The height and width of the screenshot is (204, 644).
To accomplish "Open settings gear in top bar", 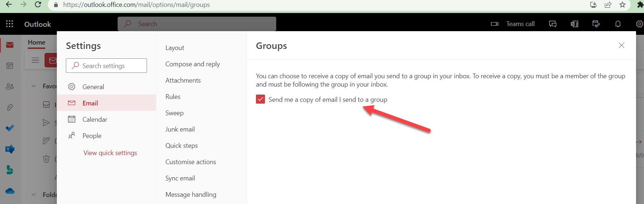I will pyautogui.click(x=639, y=24).
